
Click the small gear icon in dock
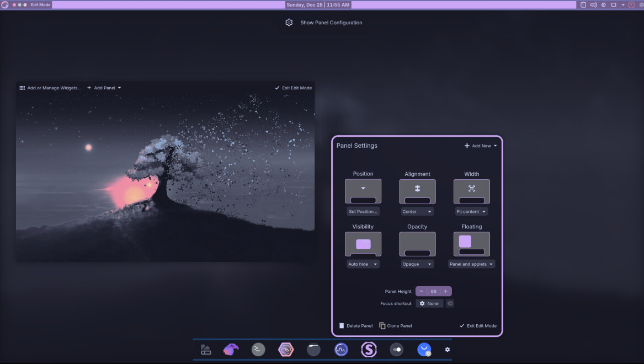[x=448, y=350]
